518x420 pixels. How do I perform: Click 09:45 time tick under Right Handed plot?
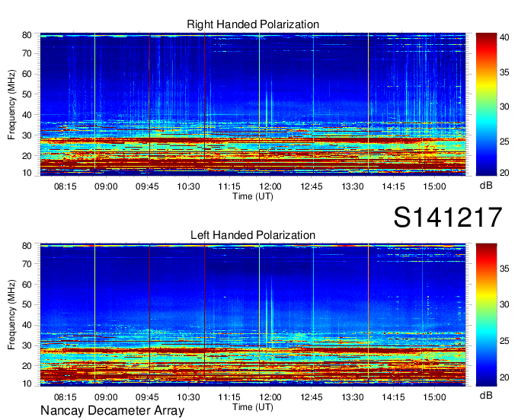(147, 186)
